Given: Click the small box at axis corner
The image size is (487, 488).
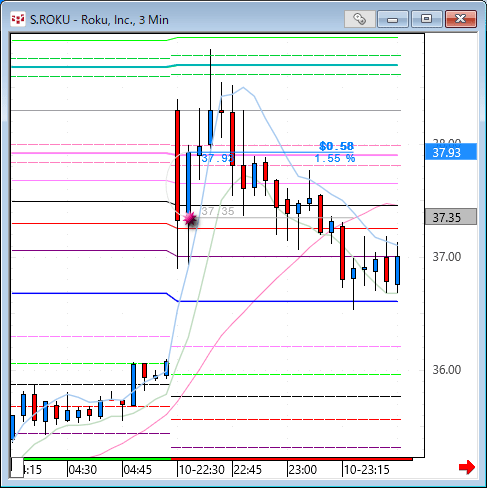Looking at the screenshot, I should click(x=17, y=468).
